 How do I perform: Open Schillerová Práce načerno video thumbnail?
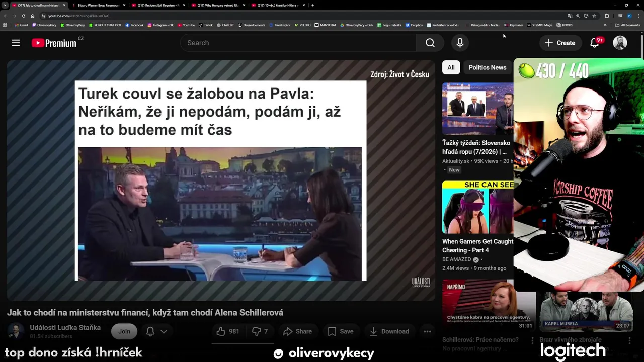[x=489, y=305]
